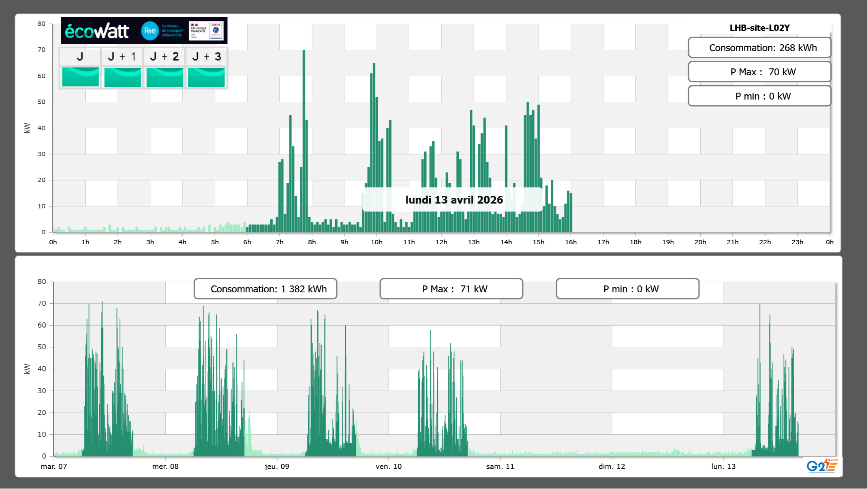The width and height of the screenshot is (868, 489).
Task: Click the P Max : 70 kW box
Action: [x=759, y=72]
